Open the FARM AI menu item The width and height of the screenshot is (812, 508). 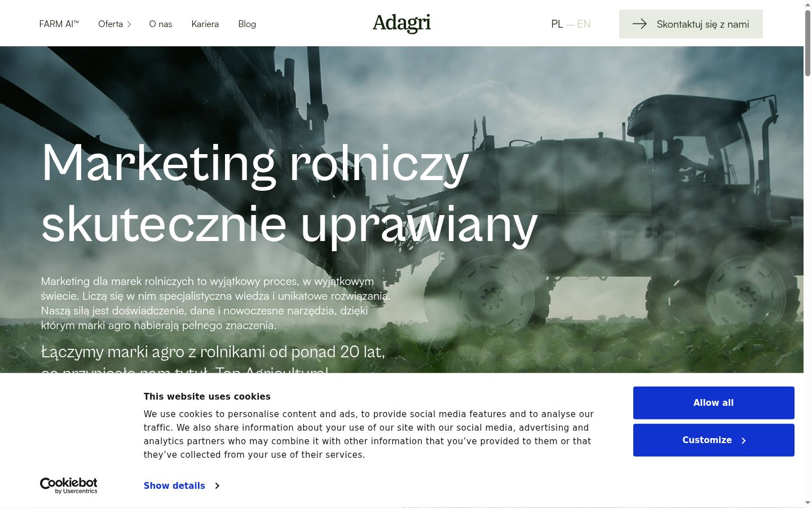pyautogui.click(x=59, y=24)
